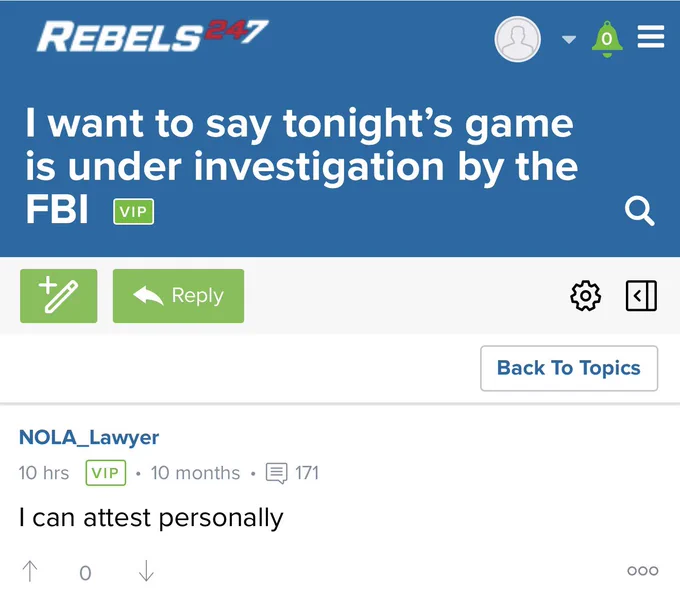Click the search magnifier icon
The height and width of the screenshot is (607, 680).
pos(640,211)
